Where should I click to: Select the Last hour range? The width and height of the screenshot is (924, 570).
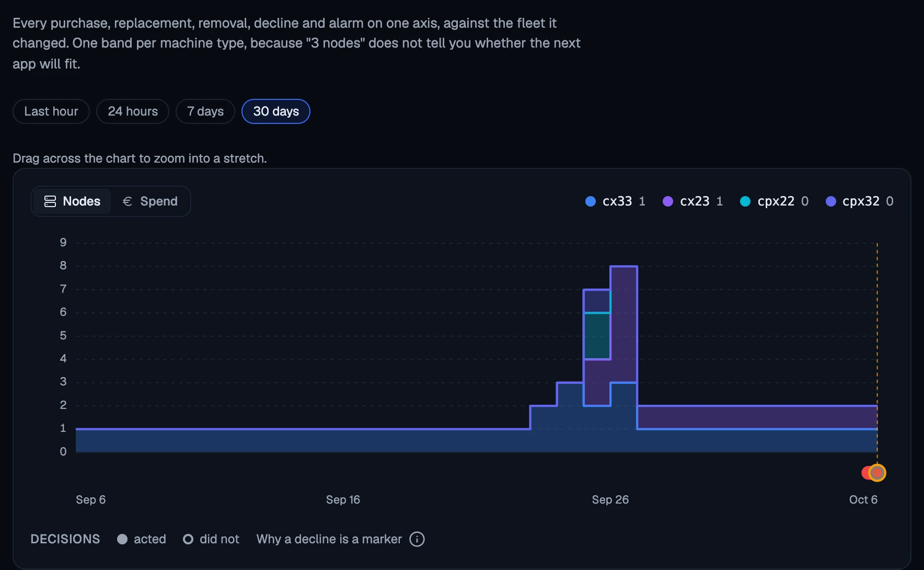pos(51,111)
